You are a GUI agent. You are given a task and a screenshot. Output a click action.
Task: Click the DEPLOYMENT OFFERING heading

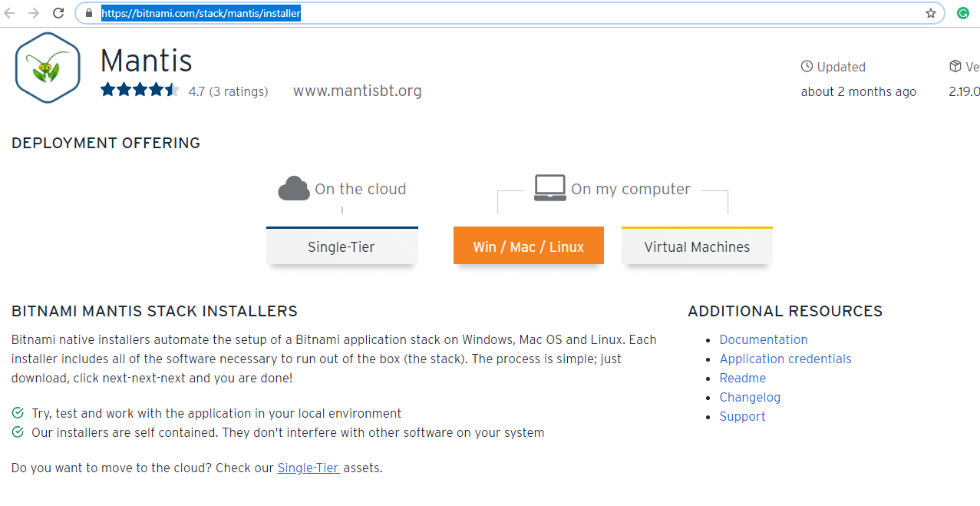pos(106,143)
